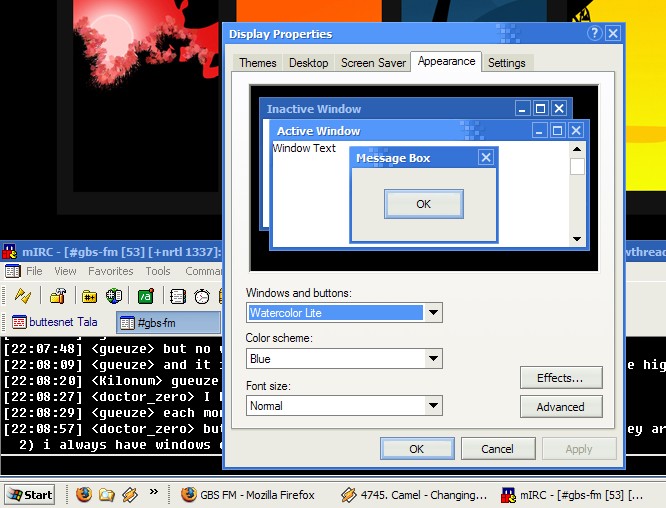Viewport: 666px width, 508px height.
Task: Click the Active Window title in preview
Action: pos(319,131)
